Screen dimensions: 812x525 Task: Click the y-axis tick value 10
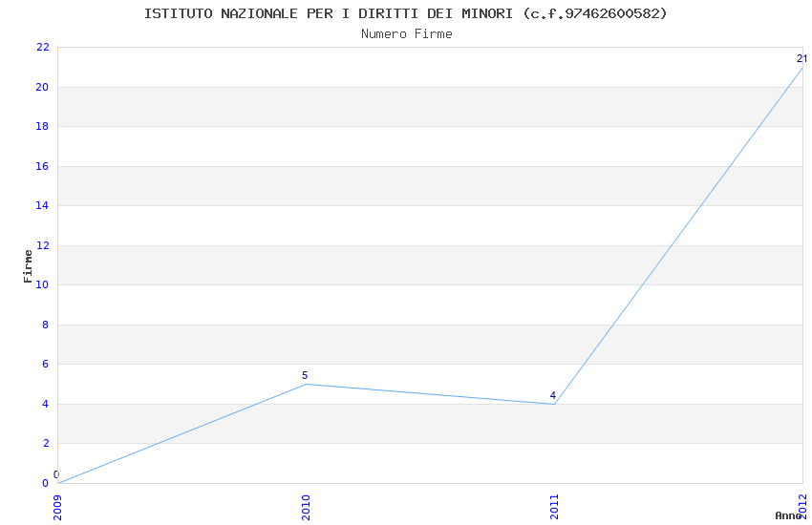coord(42,284)
